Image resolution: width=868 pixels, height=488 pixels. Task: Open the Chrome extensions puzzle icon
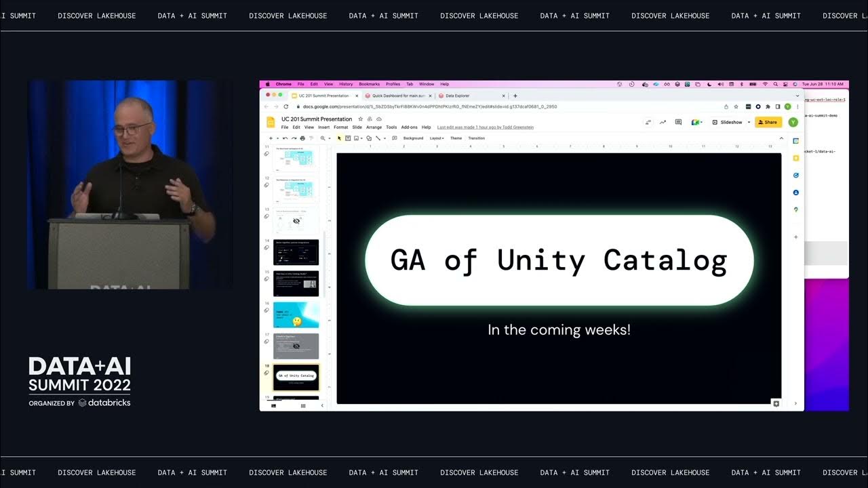[768, 106]
